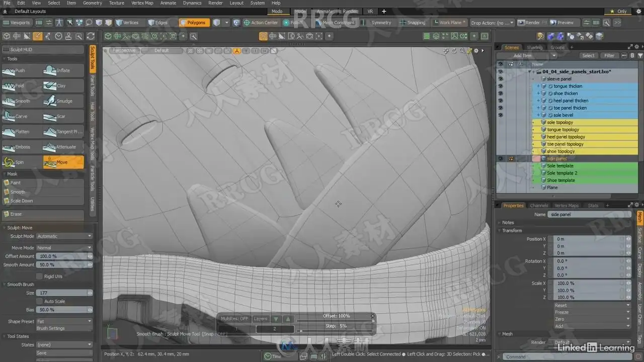Image resolution: width=644 pixels, height=362 pixels.
Task: Open the Drop Action dropdown
Action: [x=493, y=23]
